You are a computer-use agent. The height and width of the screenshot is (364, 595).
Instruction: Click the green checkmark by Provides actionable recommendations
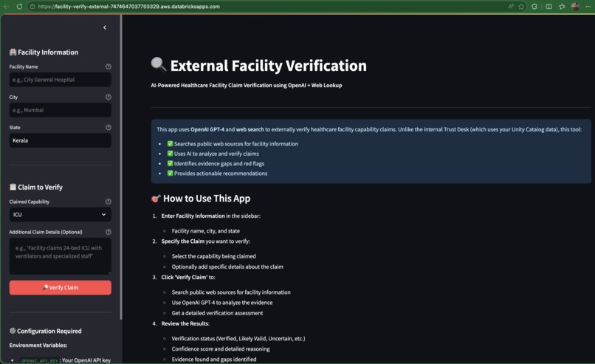(170, 173)
